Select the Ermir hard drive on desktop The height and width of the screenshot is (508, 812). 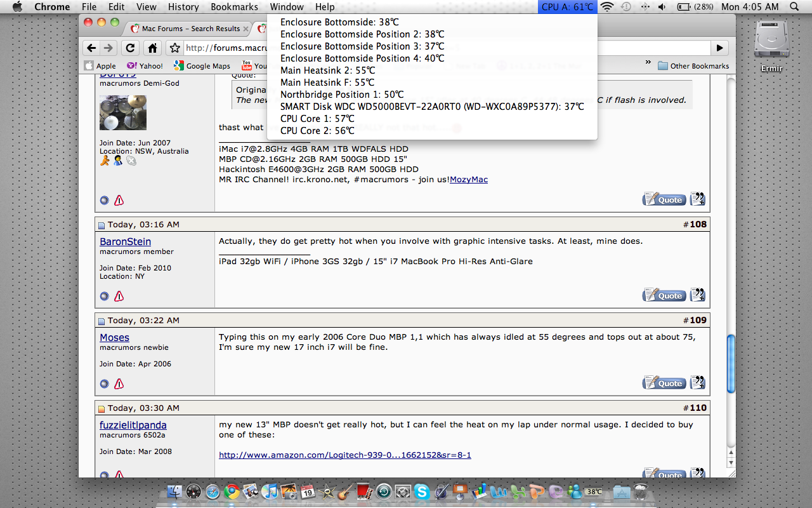(x=771, y=46)
